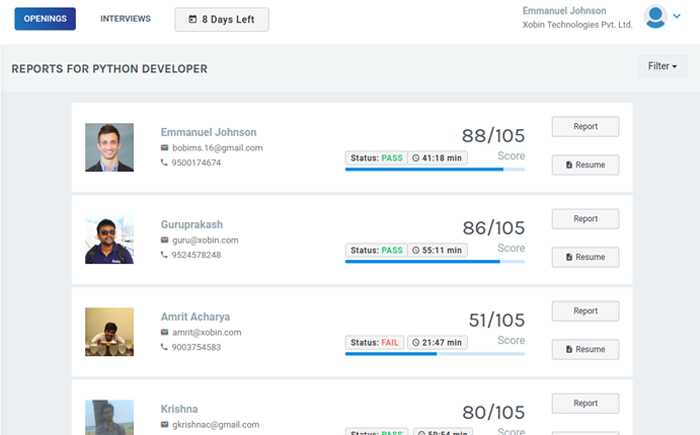Click email guru@xobin.com

pos(205,240)
